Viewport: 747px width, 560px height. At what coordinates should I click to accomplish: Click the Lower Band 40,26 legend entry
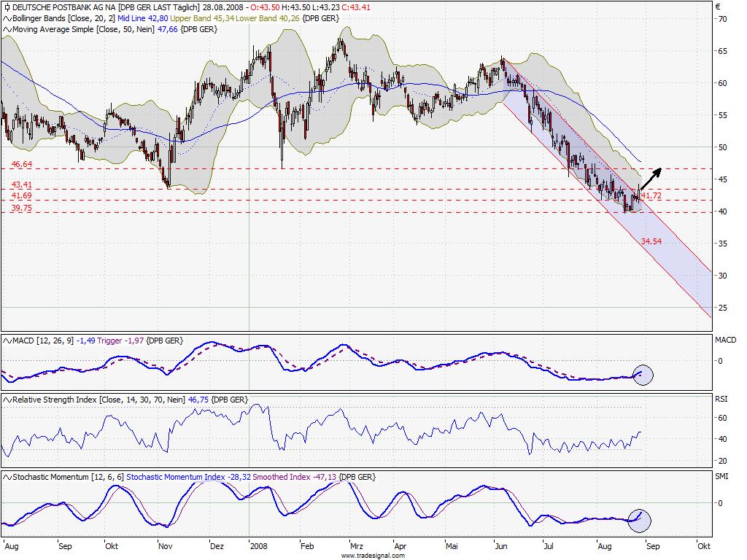coord(268,18)
